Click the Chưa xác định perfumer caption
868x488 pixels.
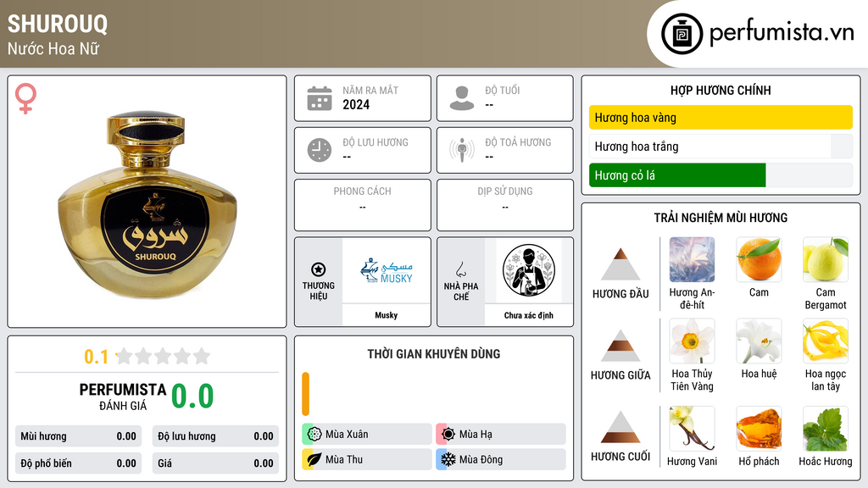(x=529, y=315)
